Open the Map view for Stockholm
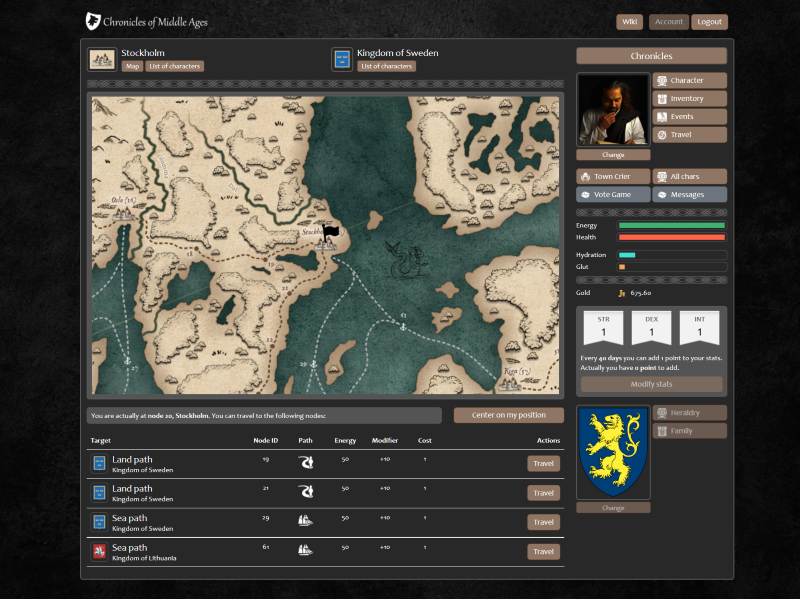Viewport: 800px width, 600px height. 131,65
